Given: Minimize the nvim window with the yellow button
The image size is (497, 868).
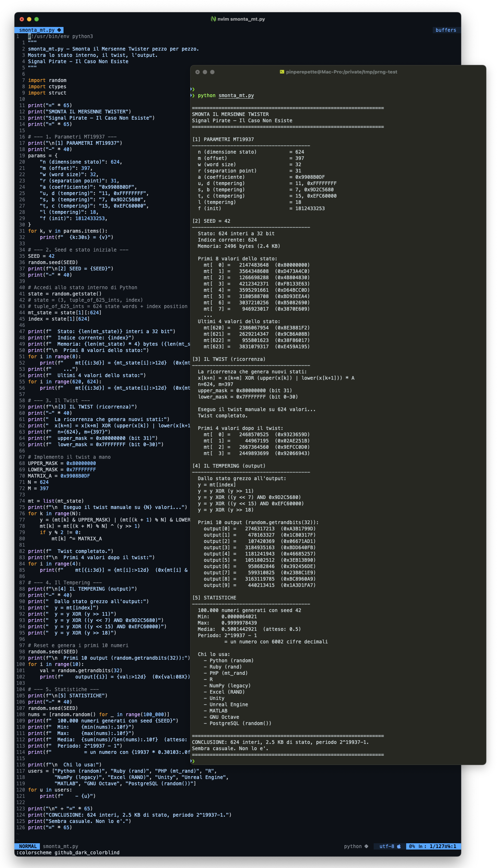Looking at the screenshot, I should coord(29,19).
